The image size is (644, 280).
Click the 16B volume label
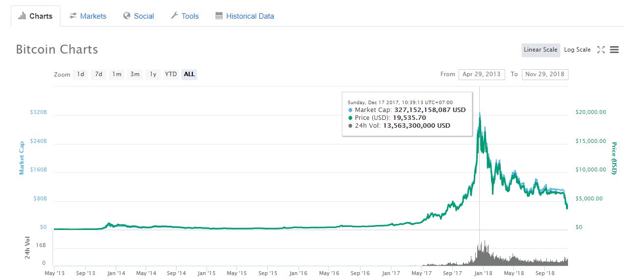tap(41, 245)
